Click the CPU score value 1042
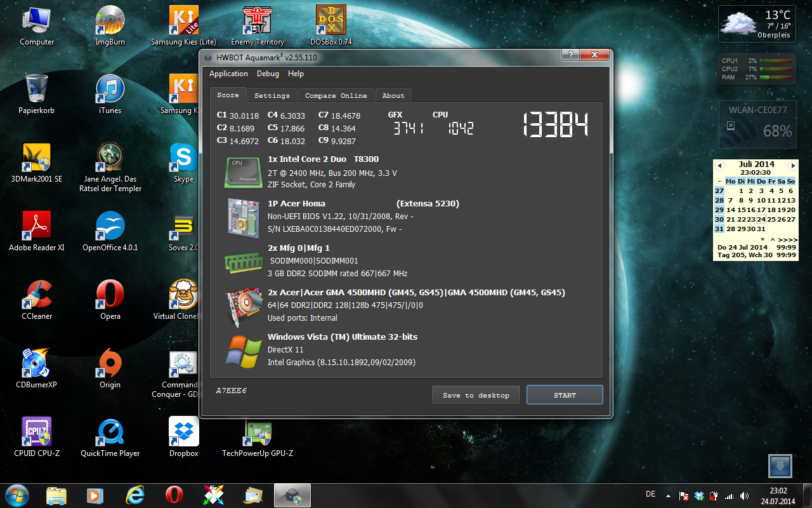The width and height of the screenshot is (812, 508). [460, 128]
